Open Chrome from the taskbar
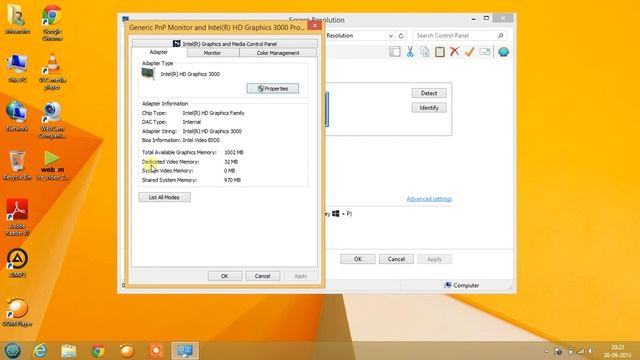Viewport: 640px width, 360px height. click(x=98, y=351)
